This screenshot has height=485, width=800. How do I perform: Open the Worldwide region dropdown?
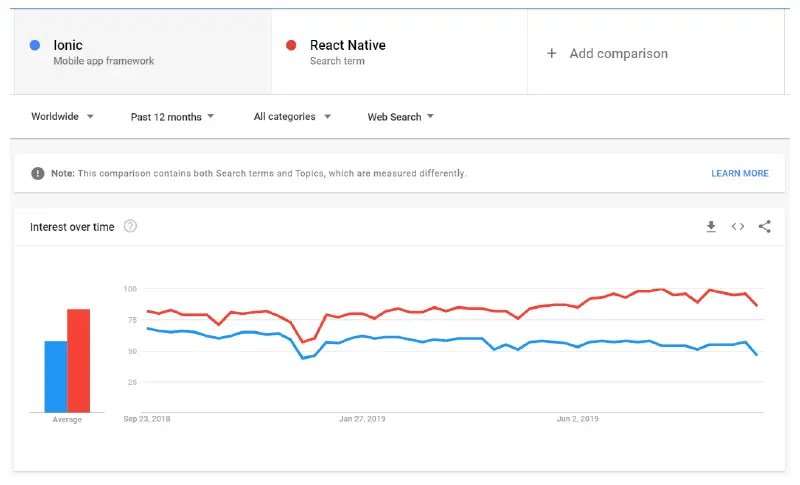pyautogui.click(x=62, y=117)
